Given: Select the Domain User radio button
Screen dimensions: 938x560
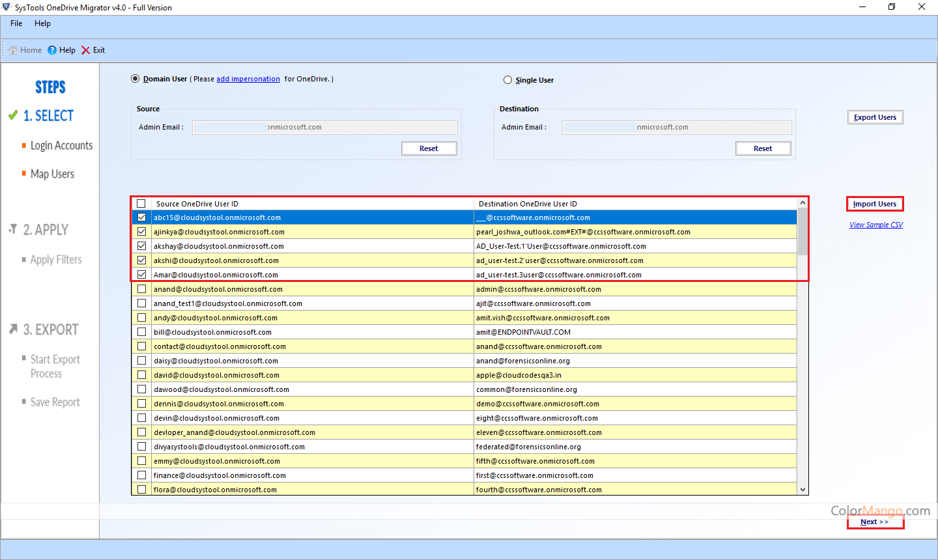Looking at the screenshot, I should coord(135,79).
